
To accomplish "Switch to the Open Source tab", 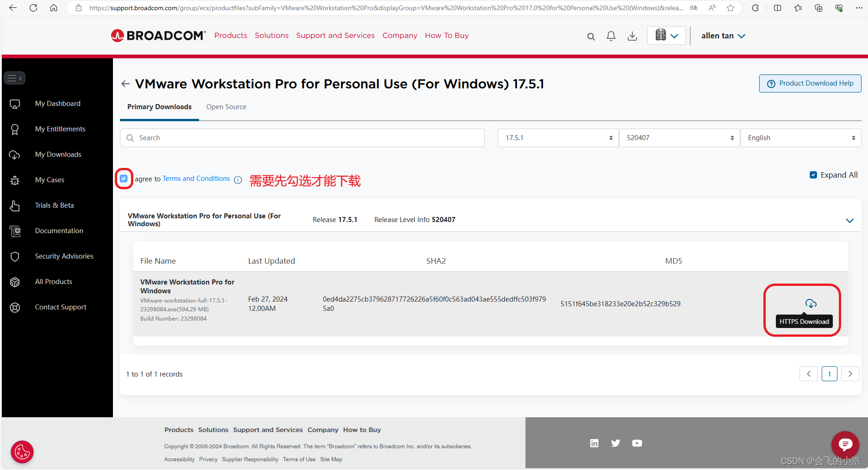I will click(x=226, y=107).
